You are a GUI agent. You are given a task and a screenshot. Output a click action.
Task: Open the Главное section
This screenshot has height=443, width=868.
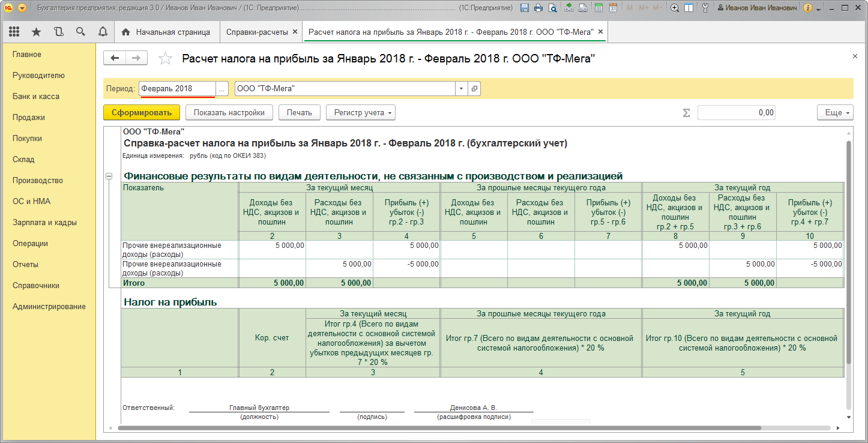point(27,55)
